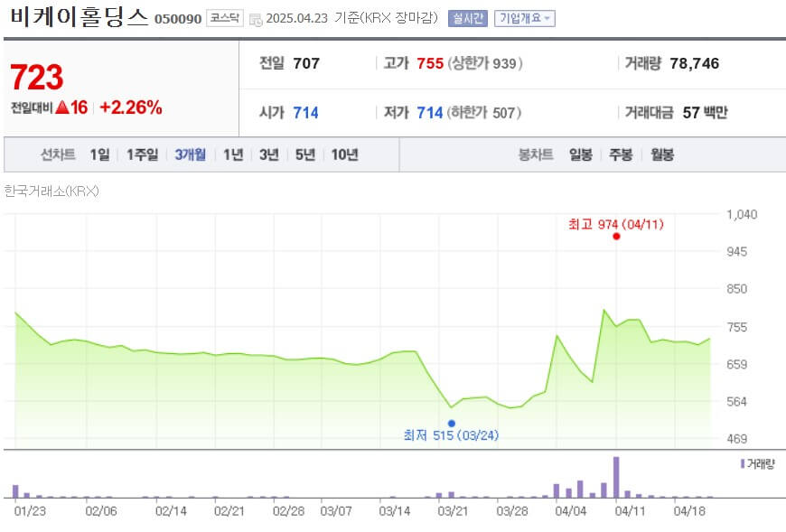Viewport: 786px width, 532px height.
Task: Click the red 최고 high marker dot
Action: 616,237
